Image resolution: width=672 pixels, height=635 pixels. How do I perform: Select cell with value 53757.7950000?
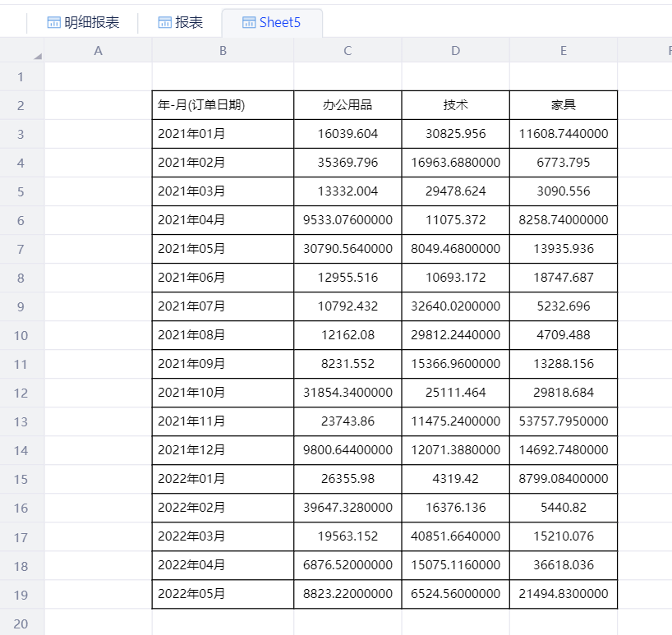(564, 421)
